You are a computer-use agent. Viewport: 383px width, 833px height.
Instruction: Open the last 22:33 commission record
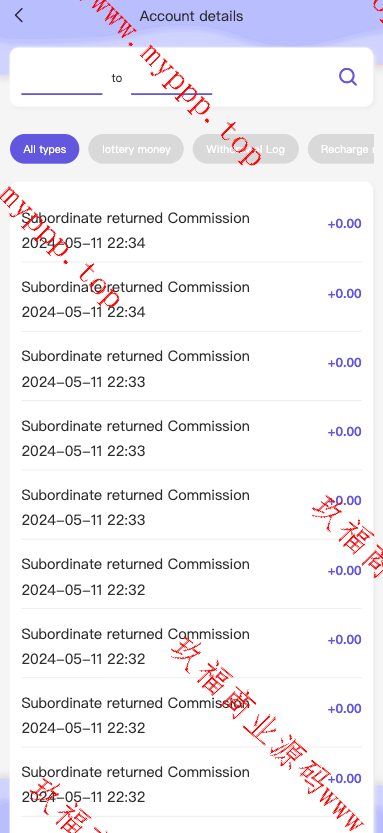[191, 507]
